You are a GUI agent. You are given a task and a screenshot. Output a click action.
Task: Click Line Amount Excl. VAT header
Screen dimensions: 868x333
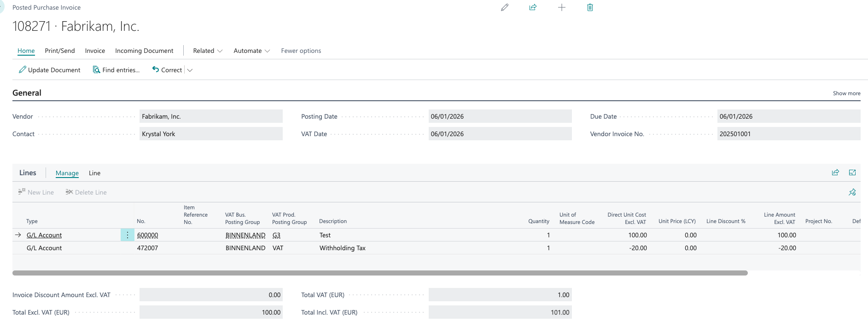click(x=779, y=218)
